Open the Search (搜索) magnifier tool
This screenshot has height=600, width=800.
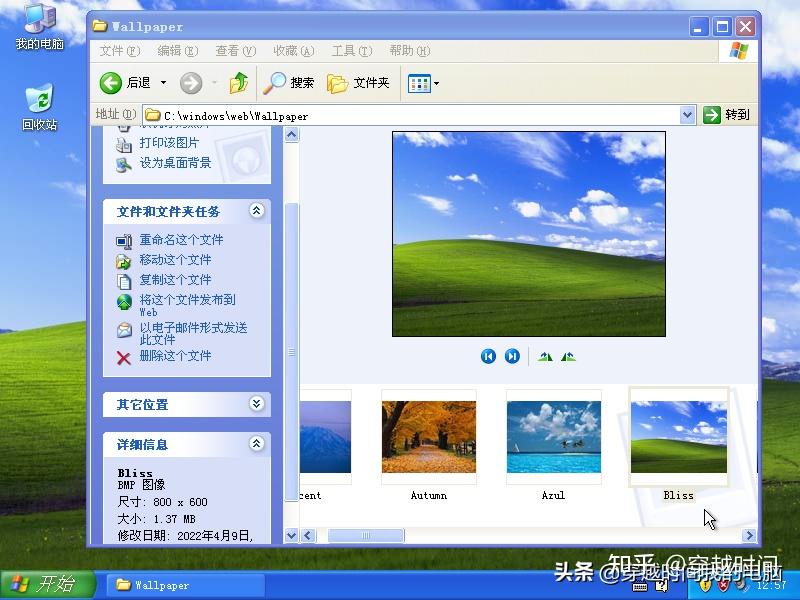pyautogui.click(x=289, y=83)
